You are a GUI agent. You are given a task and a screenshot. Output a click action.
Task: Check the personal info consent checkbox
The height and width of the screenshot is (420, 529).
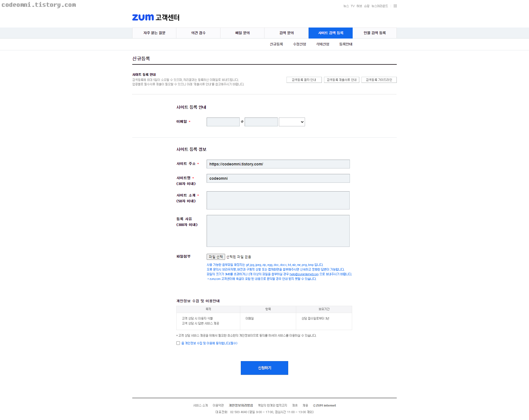click(178, 343)
